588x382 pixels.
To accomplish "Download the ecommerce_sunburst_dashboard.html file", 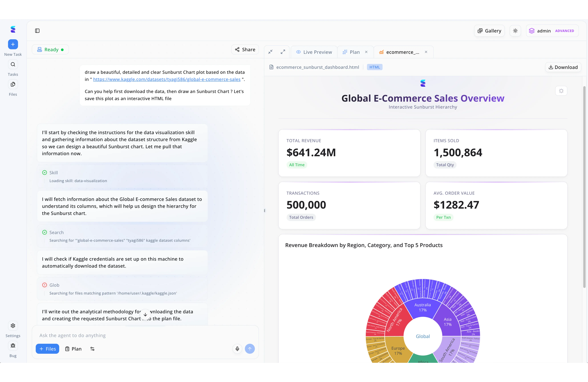I will (563, 67).
